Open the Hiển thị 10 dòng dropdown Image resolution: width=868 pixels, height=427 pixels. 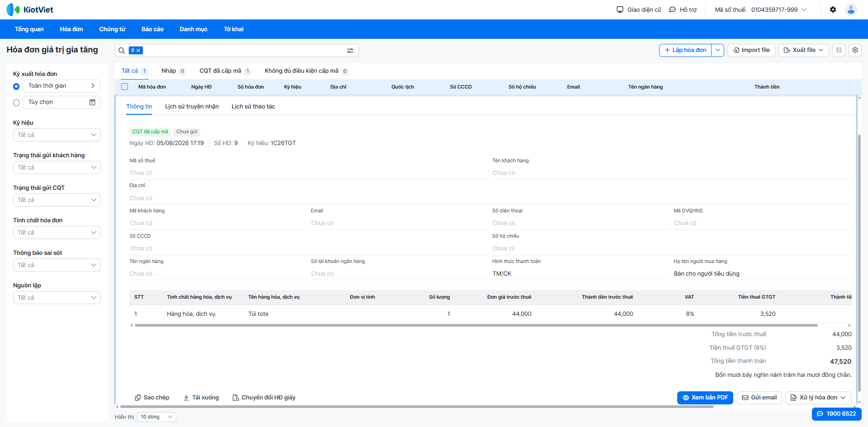(x=156, y=417)
